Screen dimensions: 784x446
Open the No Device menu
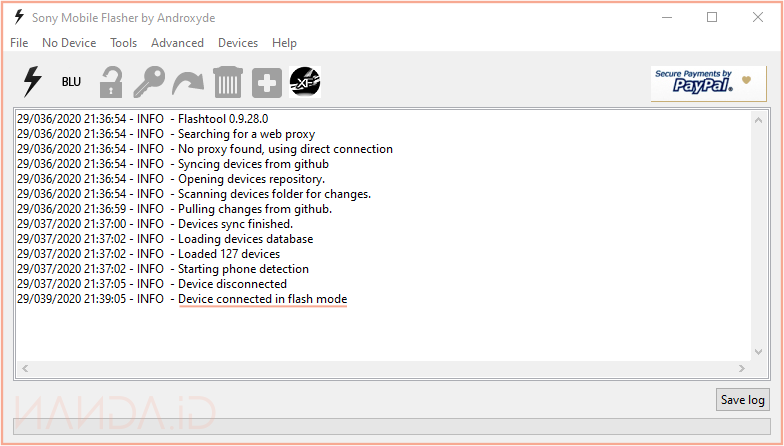[x=69, y=43]
